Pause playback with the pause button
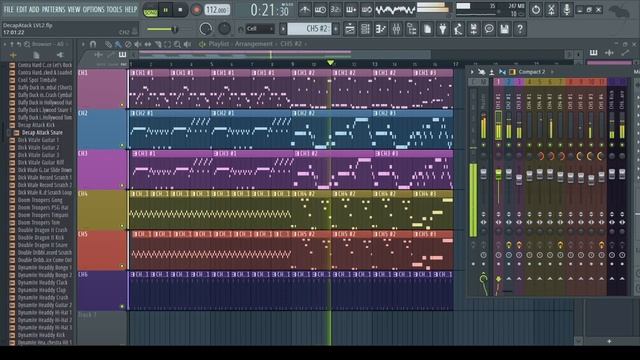Image resolution: width=640 pixels, height=360 pixels. [165, 10]
